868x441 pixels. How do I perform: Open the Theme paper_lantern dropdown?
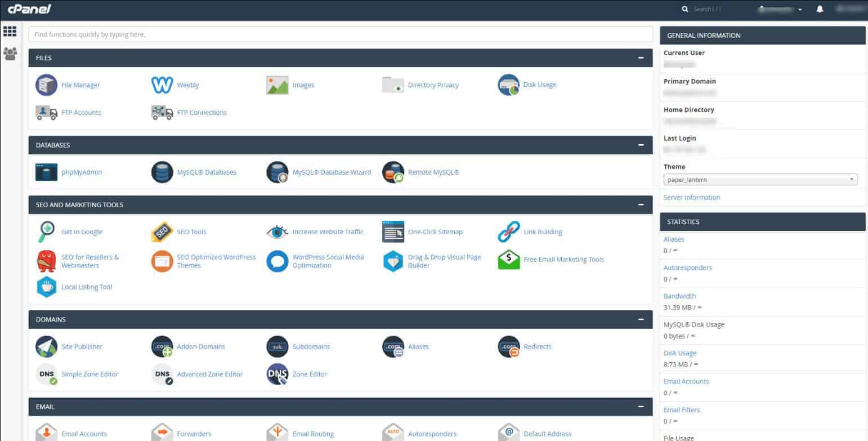760,180
